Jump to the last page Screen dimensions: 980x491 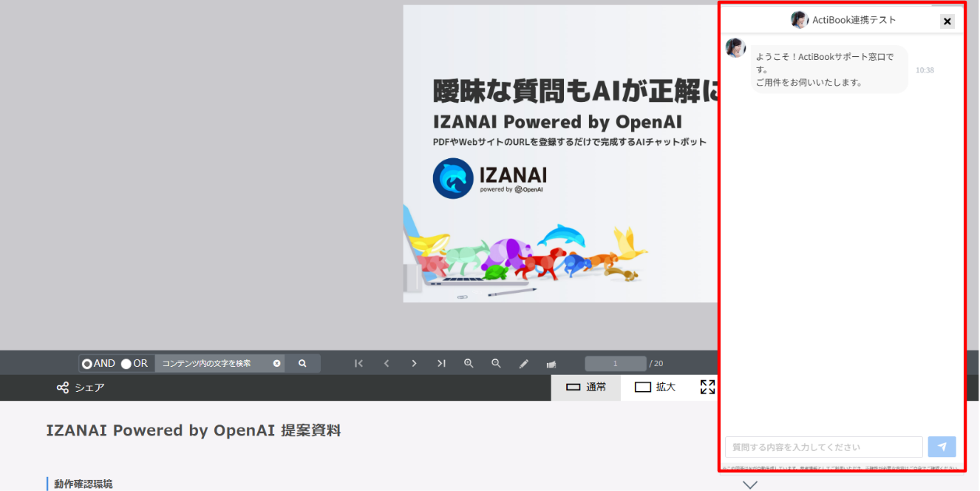point(441,364)
